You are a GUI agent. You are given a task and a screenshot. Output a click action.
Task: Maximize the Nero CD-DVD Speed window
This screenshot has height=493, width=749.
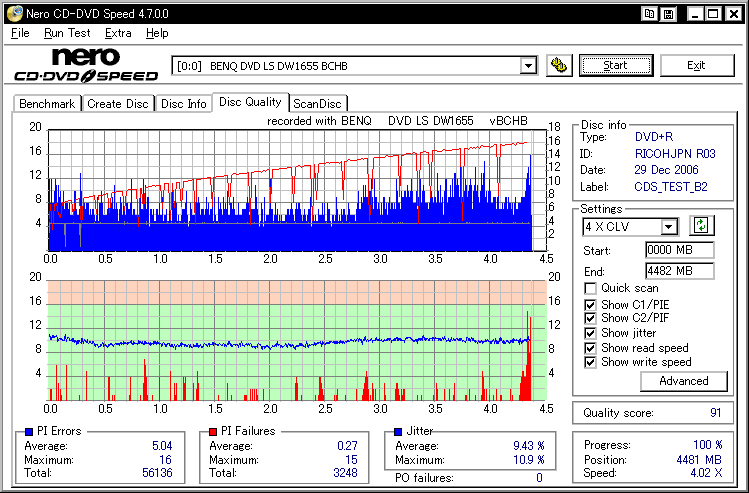coord(713,13)
